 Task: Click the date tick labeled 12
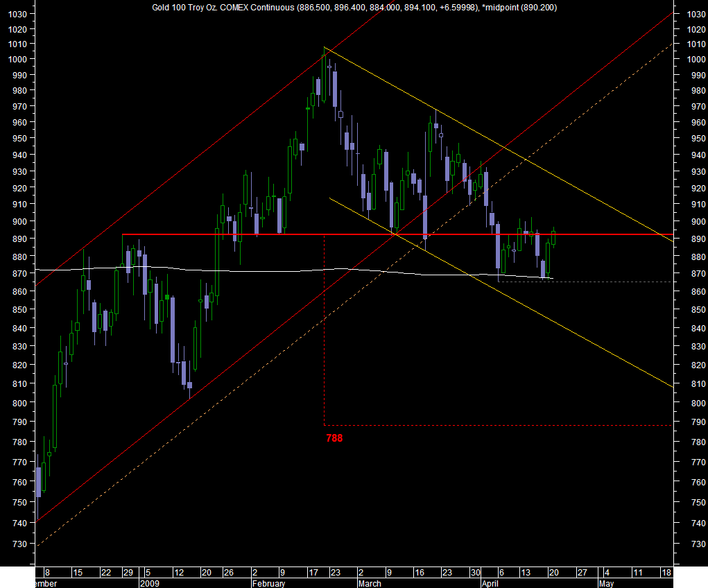coord(179,573)
